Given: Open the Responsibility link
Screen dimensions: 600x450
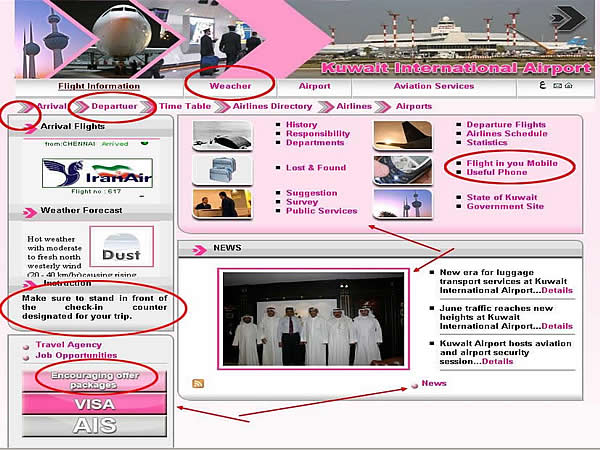Looking at the screenshot, I should click(x=318, y=134).
